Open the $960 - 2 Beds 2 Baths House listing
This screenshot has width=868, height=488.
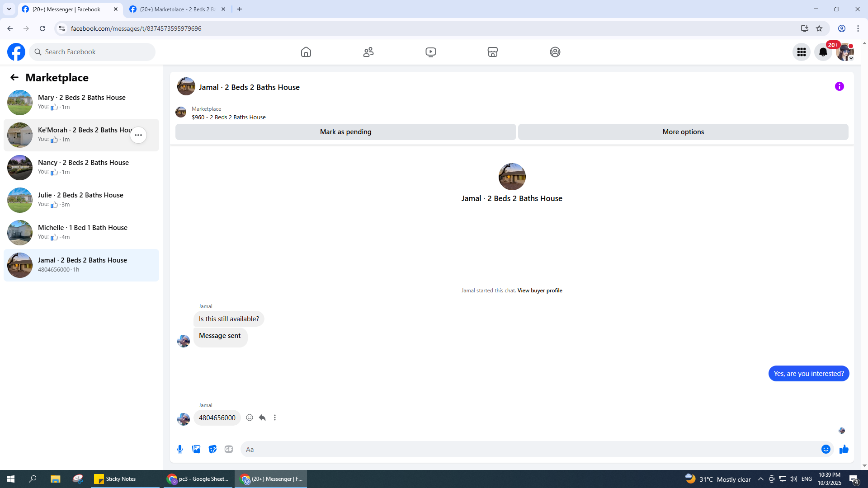229,117
